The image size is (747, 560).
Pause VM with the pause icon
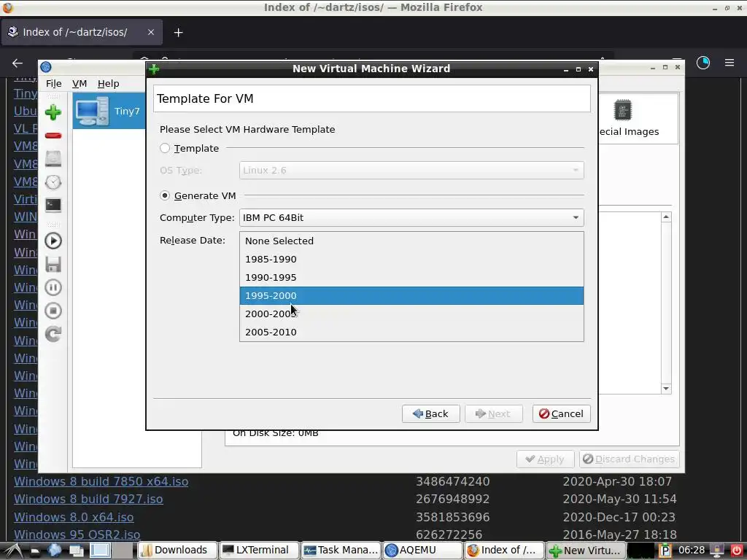[x=53, y=287]
